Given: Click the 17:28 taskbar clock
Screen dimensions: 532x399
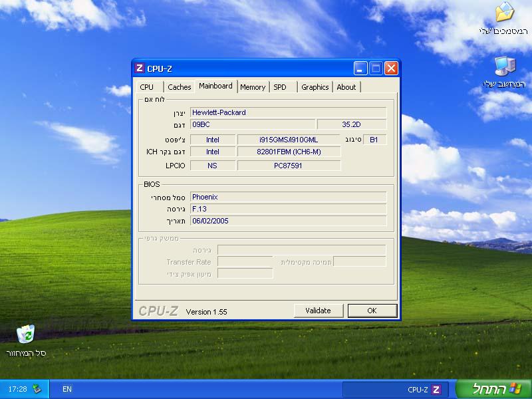Looking at the screenshot, I should pos(18,389).
